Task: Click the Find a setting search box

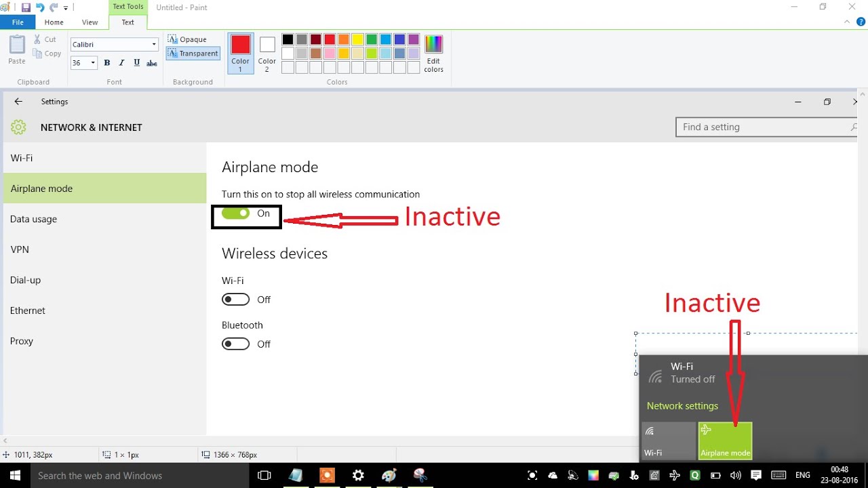Action: [x=767, y=127]
